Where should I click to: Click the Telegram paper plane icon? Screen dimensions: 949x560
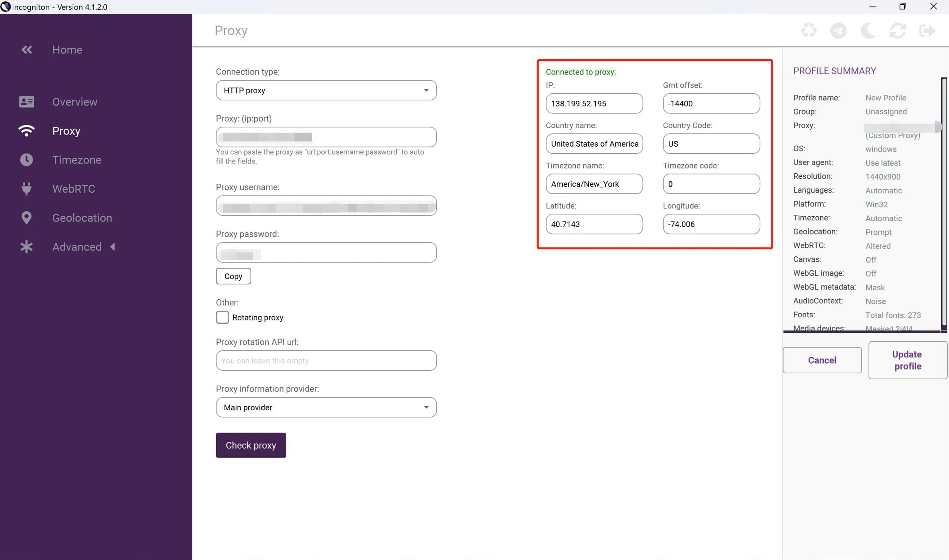click(x=838, y=31)
